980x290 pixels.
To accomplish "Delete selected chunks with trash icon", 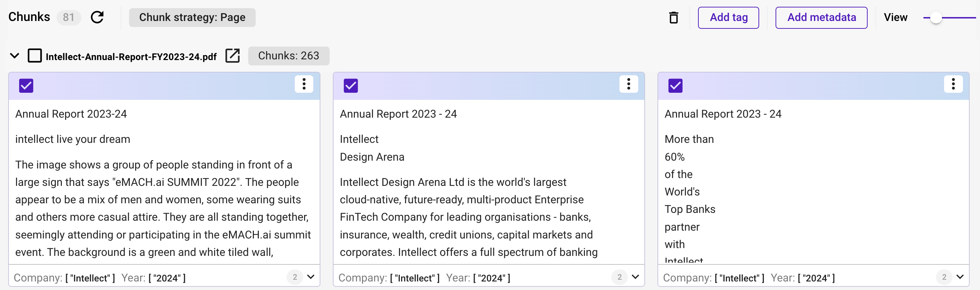I will (673, 17).
